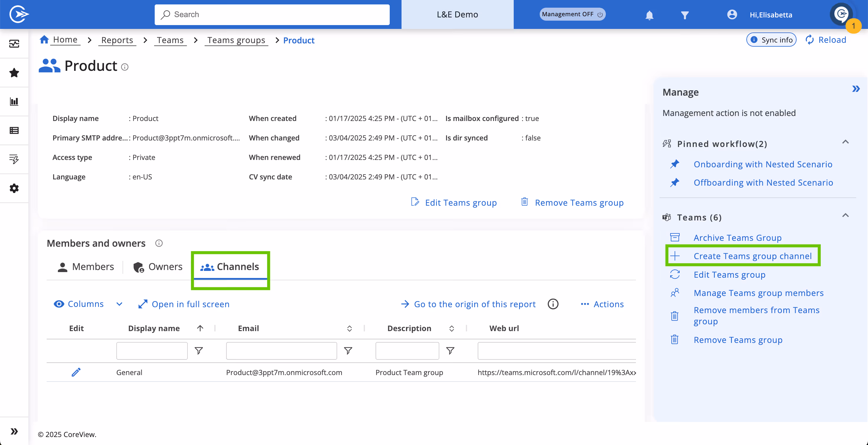This screenshot has width=868, height=445.
Task: Click the notifications bell icon
Action: pyautogui.click(x=649, y=15)
